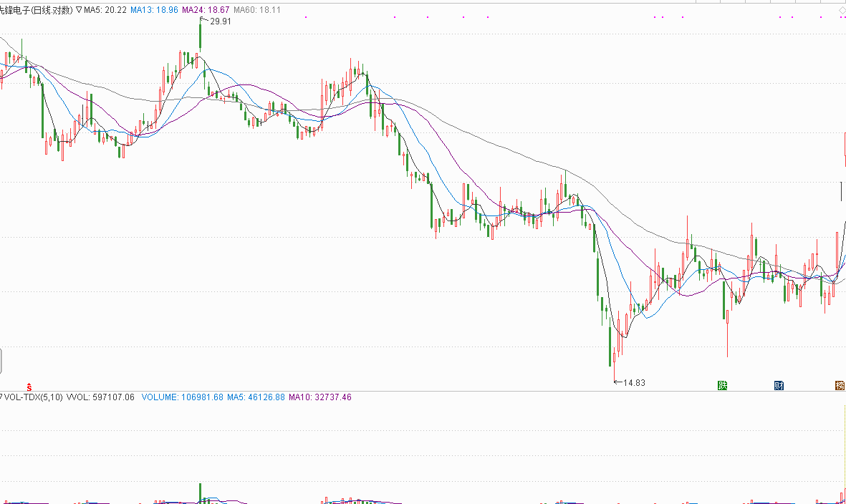Open the VOL-TDX indicator dropdown triangle
This screenshot has height=504, width=846.
coord(1,397)
